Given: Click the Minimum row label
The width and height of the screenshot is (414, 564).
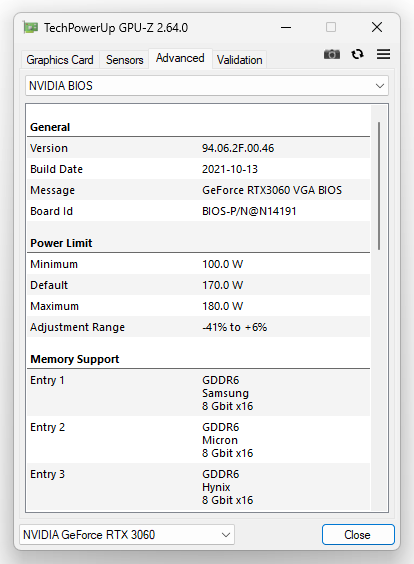Looking at the screenshot, I should pyautogui.click(x=54, y=264).
